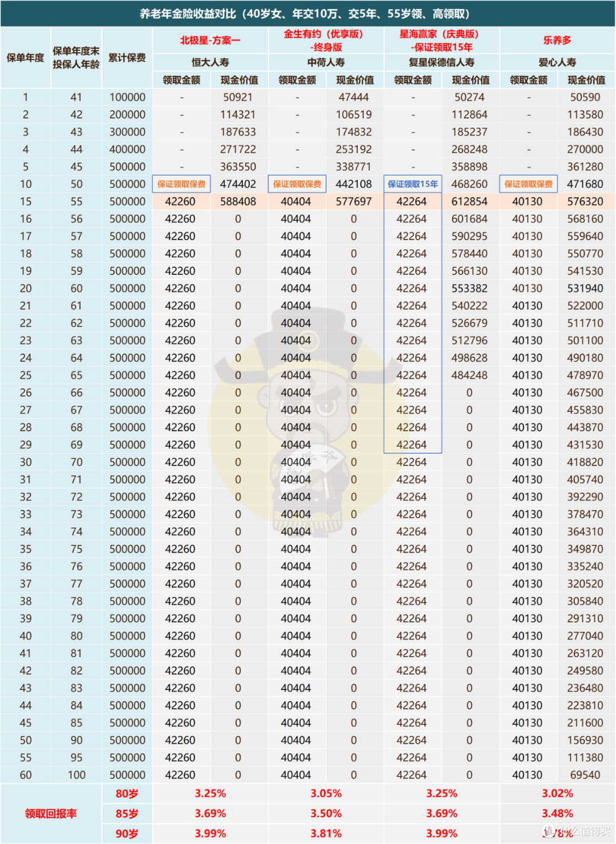Click the 领取回报率 row label
Screen dimensions: 616x844
click(x=51, y=814)
